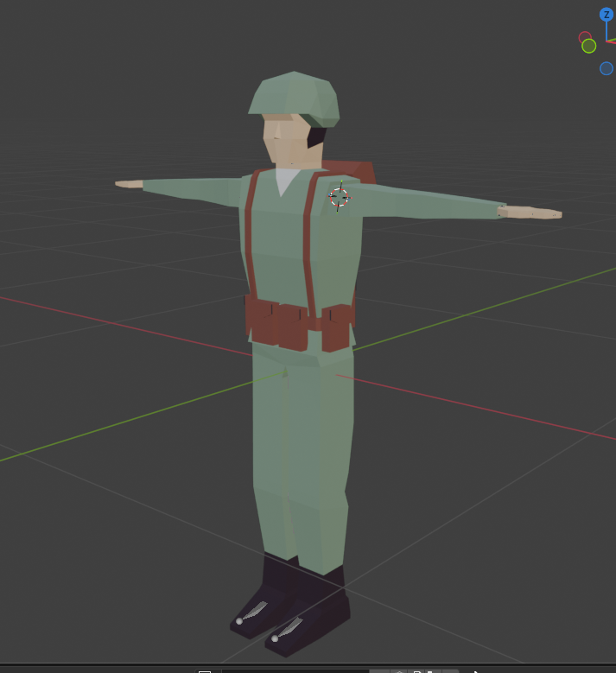Click the grey collar under the chin
Screen dimensions: 616x673
[286, 181]
